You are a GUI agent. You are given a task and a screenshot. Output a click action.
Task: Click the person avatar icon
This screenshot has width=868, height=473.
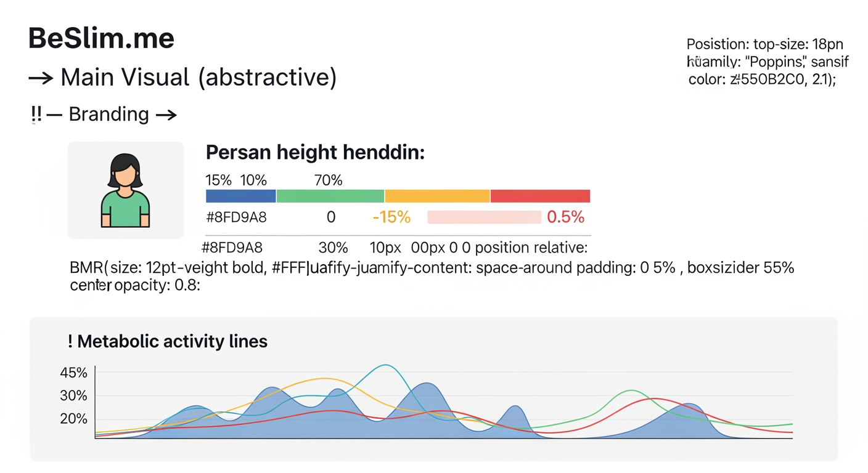pos(125,190)
